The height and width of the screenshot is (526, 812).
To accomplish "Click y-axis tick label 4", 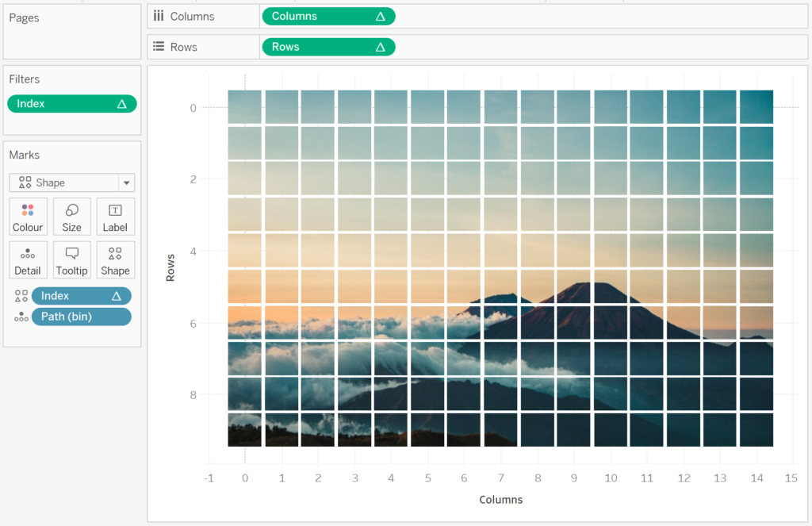I will pyautogui.click(x=193, y=251).
